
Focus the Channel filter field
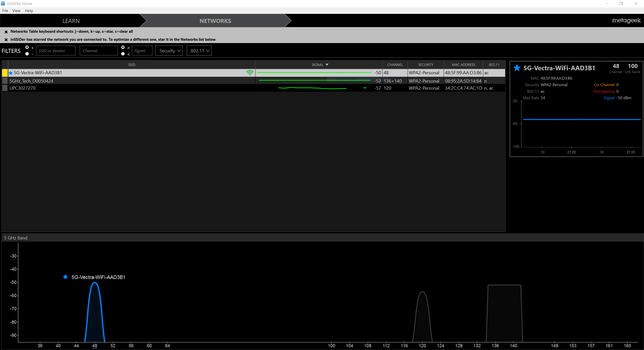click(x=99, y=51)
